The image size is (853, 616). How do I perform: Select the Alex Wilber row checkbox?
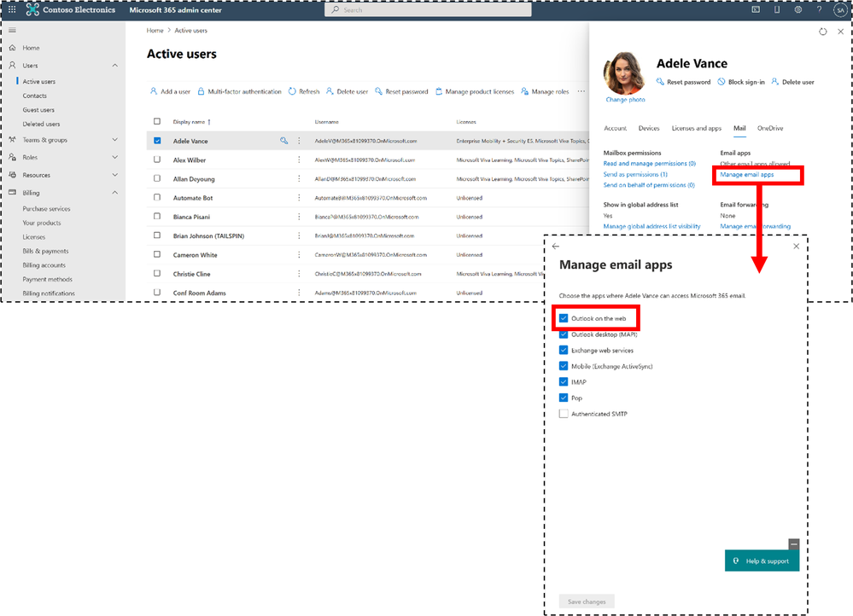coord(157,160)
